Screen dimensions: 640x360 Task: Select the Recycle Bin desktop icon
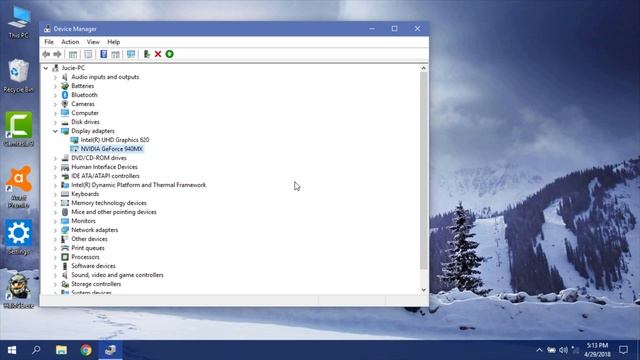pyautogui.click(x=18, y=76)
